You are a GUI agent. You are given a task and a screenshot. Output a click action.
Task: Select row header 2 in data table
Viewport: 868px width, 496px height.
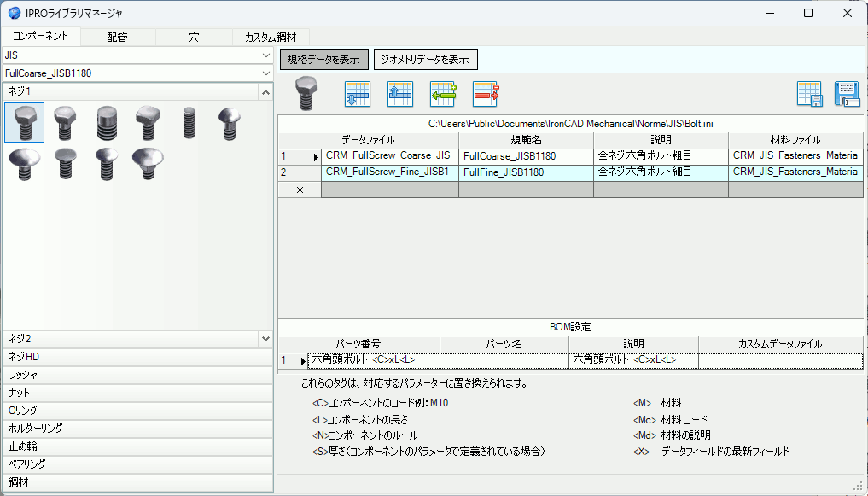click(x=300, y=172)
